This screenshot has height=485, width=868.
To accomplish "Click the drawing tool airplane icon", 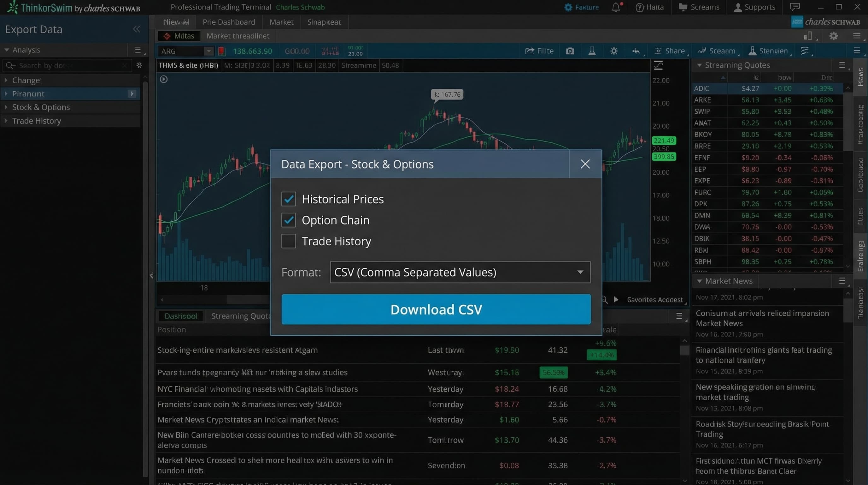I will coord(636,51).
